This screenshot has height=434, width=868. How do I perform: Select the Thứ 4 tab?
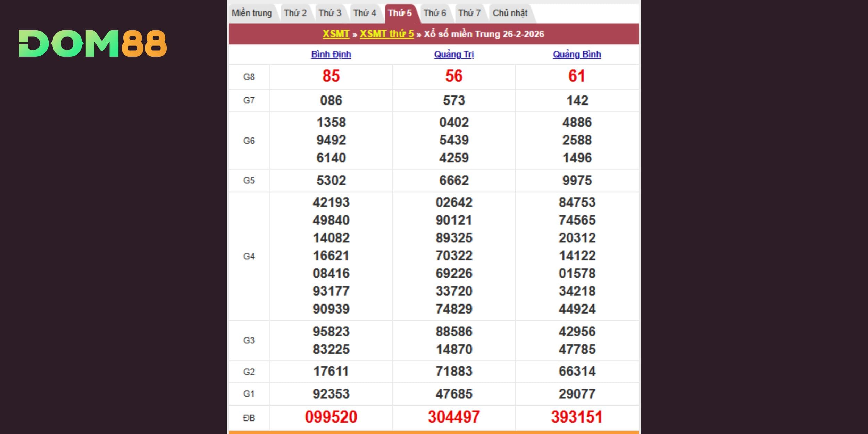coord(365,13)
